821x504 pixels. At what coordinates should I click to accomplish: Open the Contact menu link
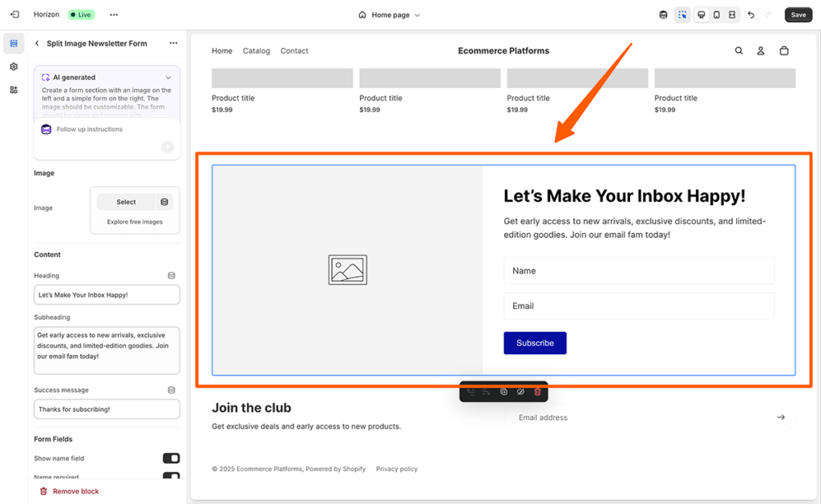click(x=294, y=50)
